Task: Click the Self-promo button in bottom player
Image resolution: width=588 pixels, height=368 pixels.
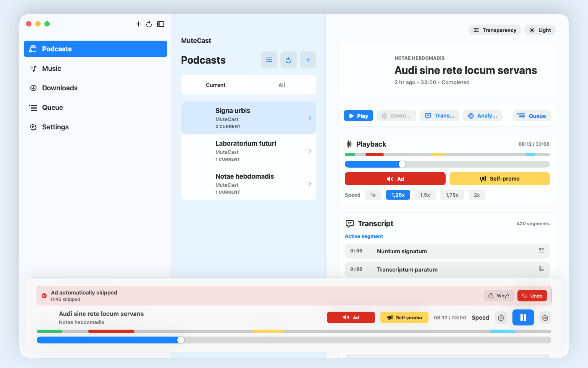Action: (404, 317)
